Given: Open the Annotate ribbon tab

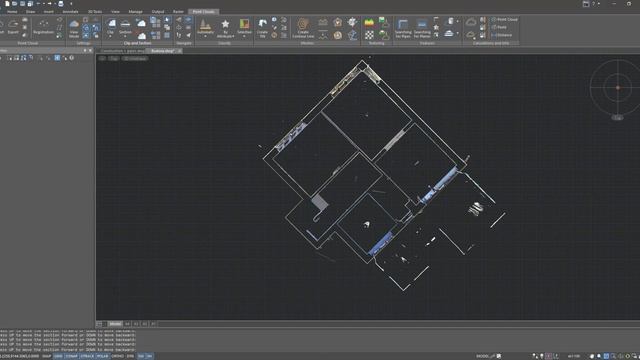Looking at the screenshot, I should pyautogui.click(x=70, y=12).
